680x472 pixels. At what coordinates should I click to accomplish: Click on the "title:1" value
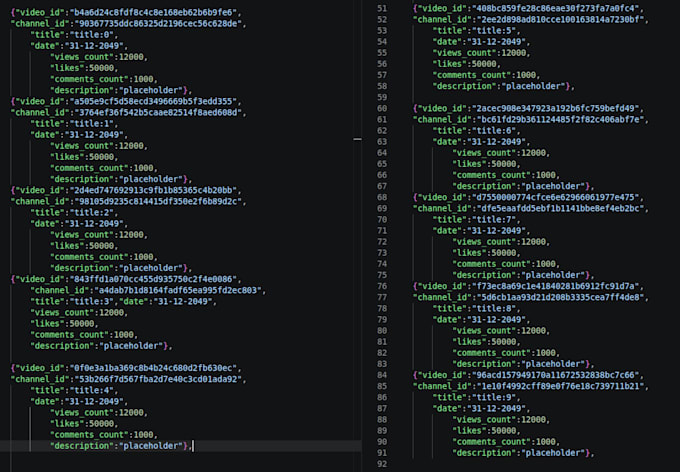(x=93, y=124)
